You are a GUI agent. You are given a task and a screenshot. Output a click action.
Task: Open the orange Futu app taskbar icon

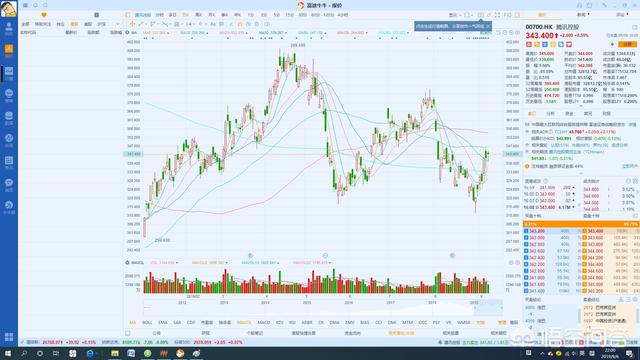(180, 353)
